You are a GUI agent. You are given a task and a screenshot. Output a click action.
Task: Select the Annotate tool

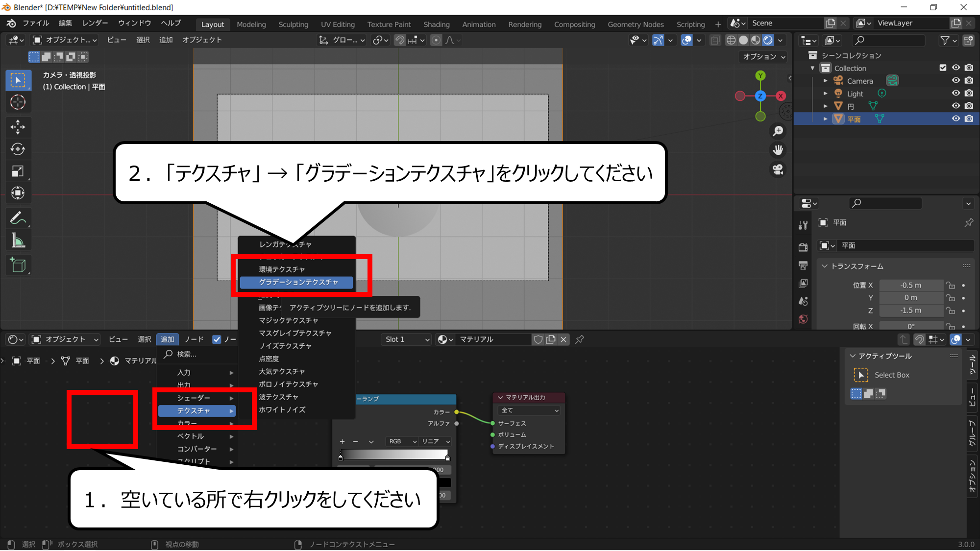tap(18, 218)
